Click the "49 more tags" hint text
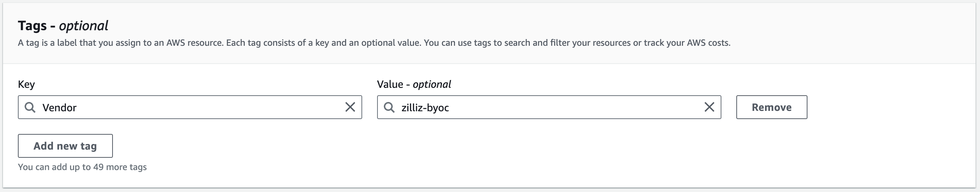Viewport: 980px width, 192px height. (x=82, y=167)
